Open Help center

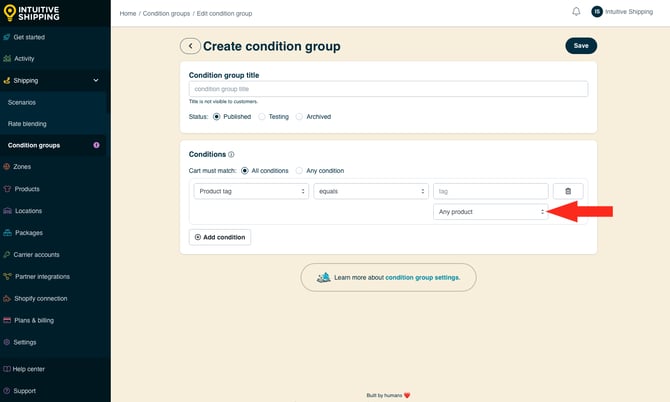29,369
